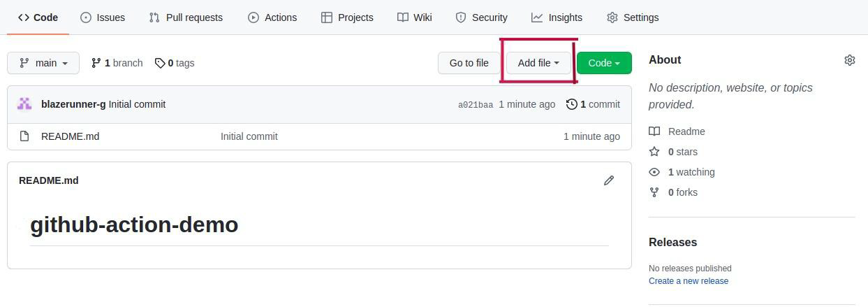View the 0 forks link
868x307 pixels.
673,192
